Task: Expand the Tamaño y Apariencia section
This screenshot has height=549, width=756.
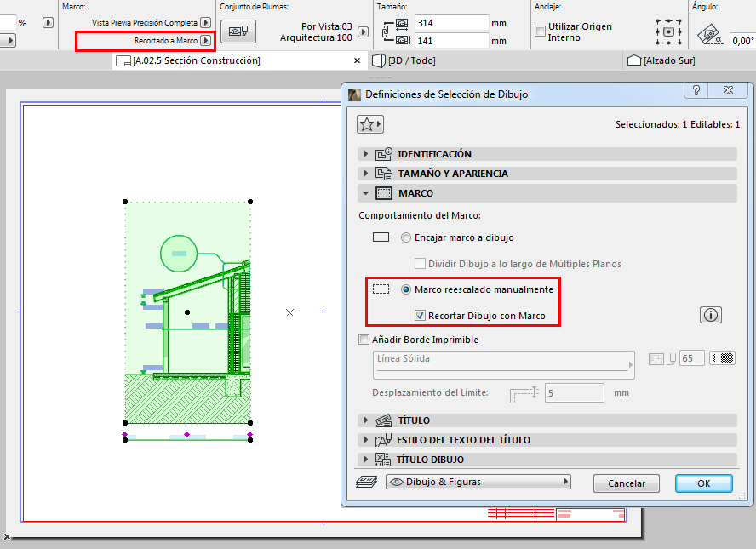Action: [x=365, y=174]
